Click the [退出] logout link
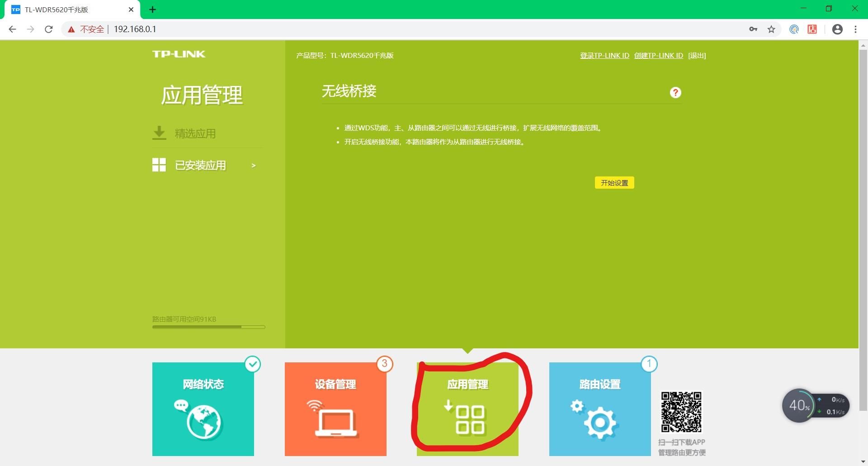 pos(697,56)
